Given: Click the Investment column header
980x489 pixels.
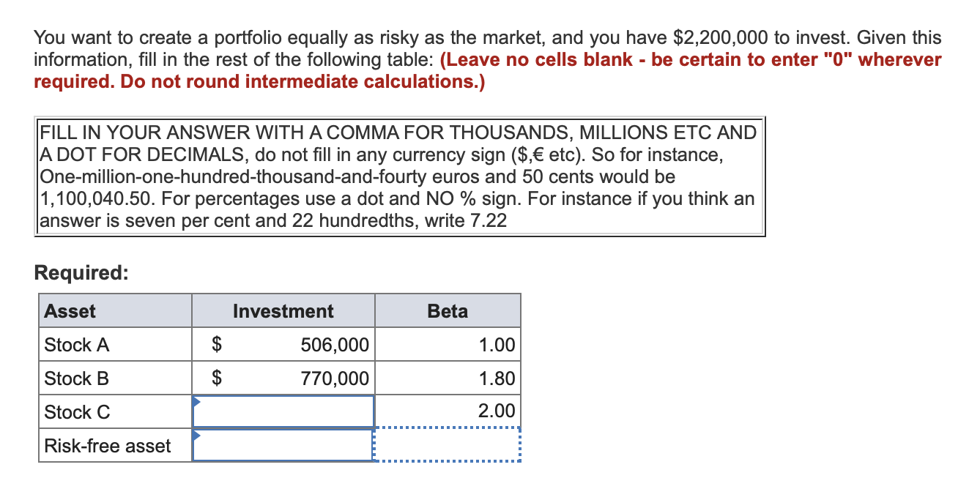Looking at the screenshot, I should pos(283,310).
